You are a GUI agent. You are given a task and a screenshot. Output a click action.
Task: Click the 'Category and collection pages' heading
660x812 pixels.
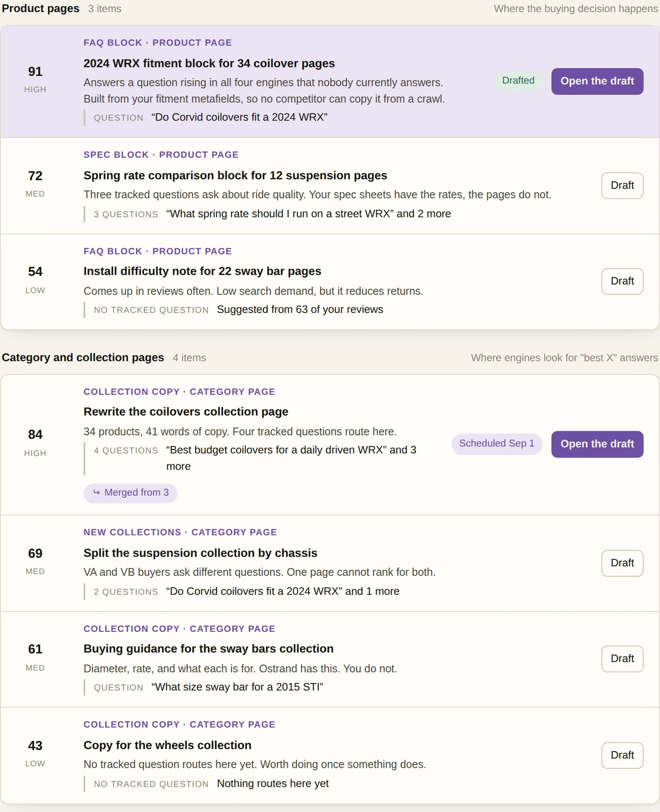(x=83, y=358)
